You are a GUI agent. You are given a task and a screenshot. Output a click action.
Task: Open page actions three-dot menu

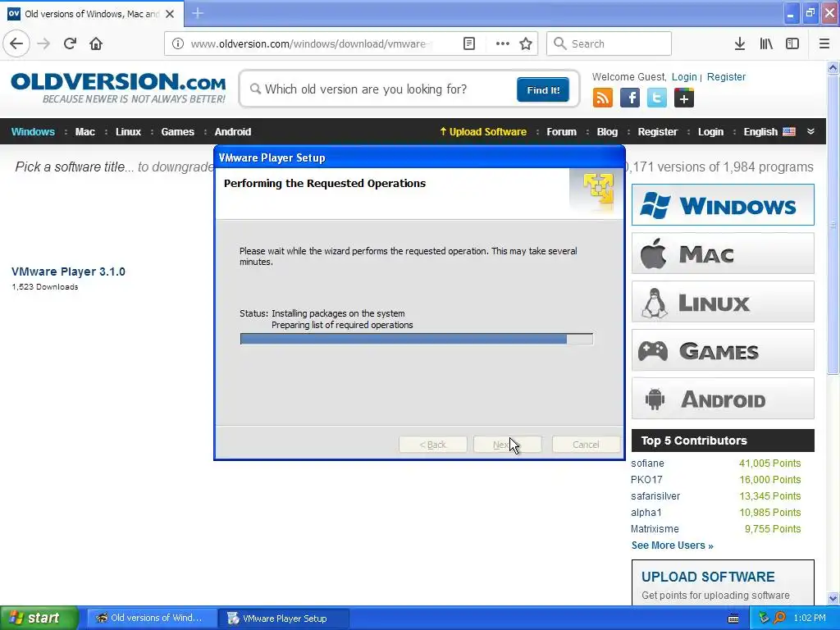point(503,43)
